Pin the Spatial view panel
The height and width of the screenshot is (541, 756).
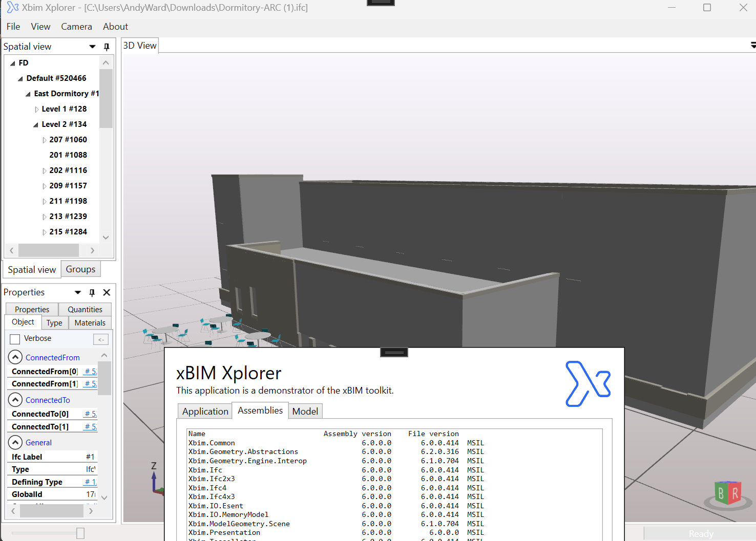106,46
